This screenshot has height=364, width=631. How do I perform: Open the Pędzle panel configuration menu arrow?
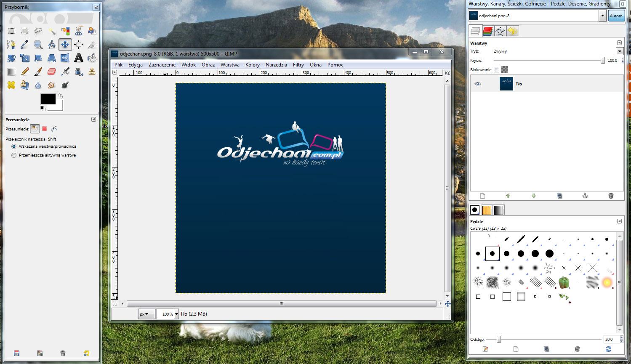point(619,221)
